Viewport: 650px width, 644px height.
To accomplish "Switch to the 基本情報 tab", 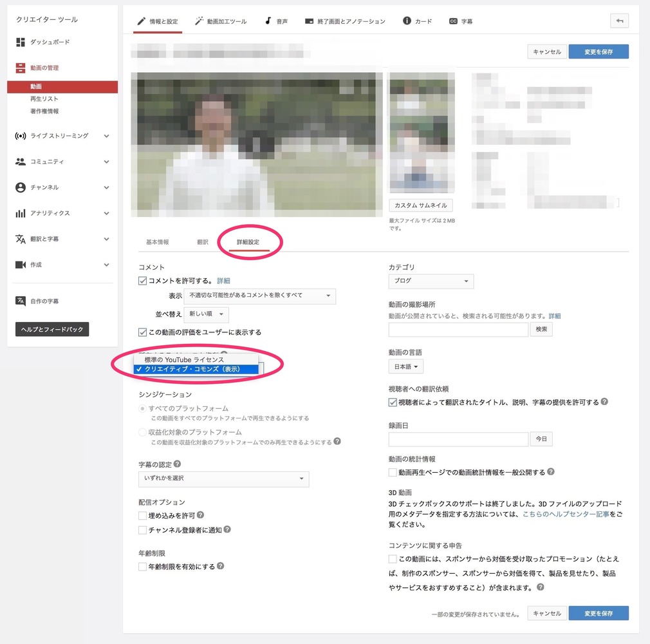I will (x=157, y=242).
